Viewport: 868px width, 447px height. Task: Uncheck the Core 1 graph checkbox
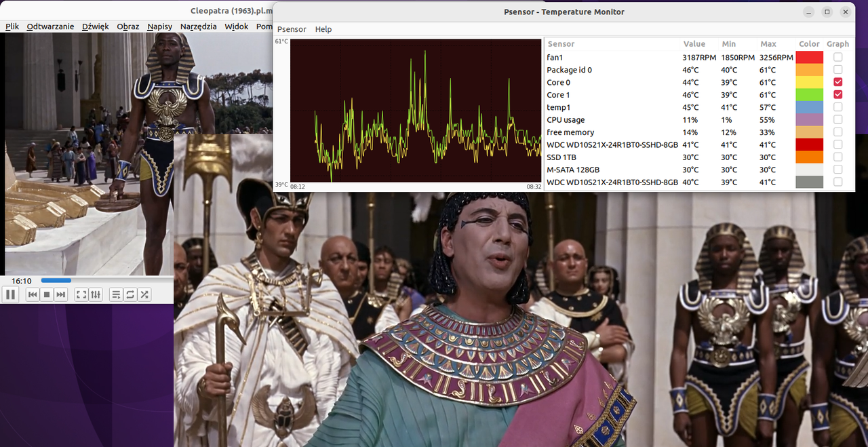pos(838,95)
